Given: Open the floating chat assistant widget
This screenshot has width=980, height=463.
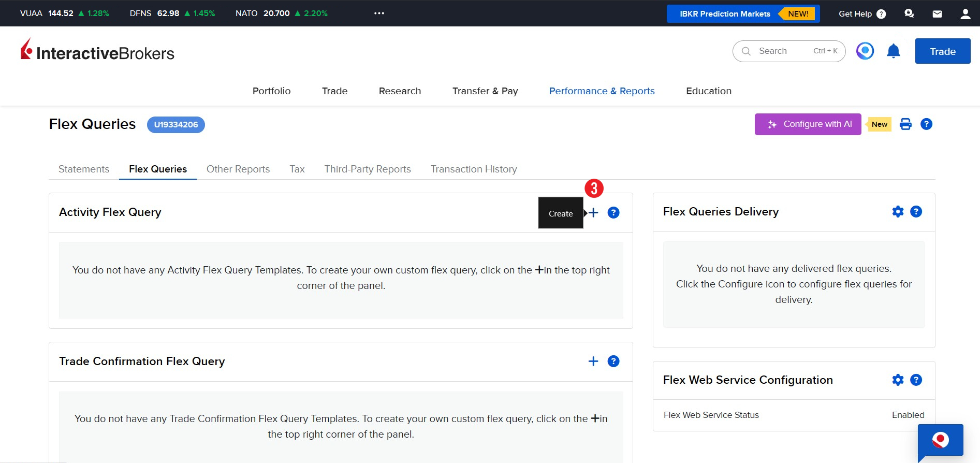Looking at the screenshot, I should (x=941, y=441).
